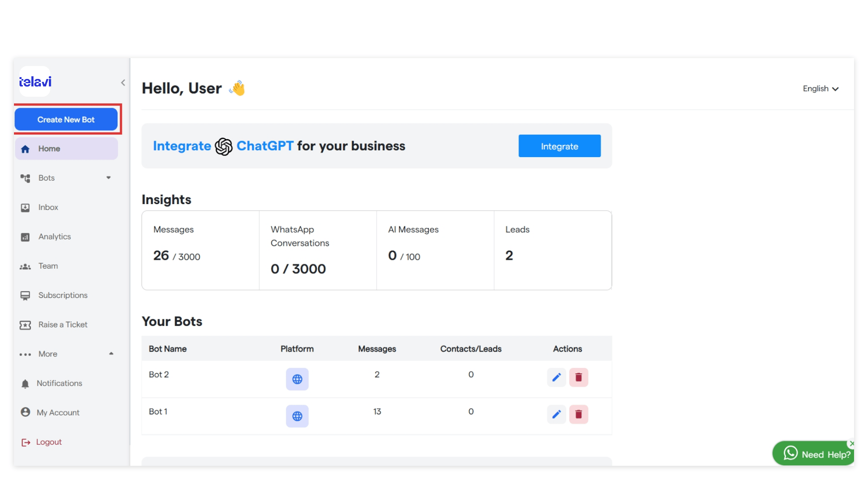Click the Messages column header in bots table
Viewport: 868px width, 502px height.
coord(377,349)
